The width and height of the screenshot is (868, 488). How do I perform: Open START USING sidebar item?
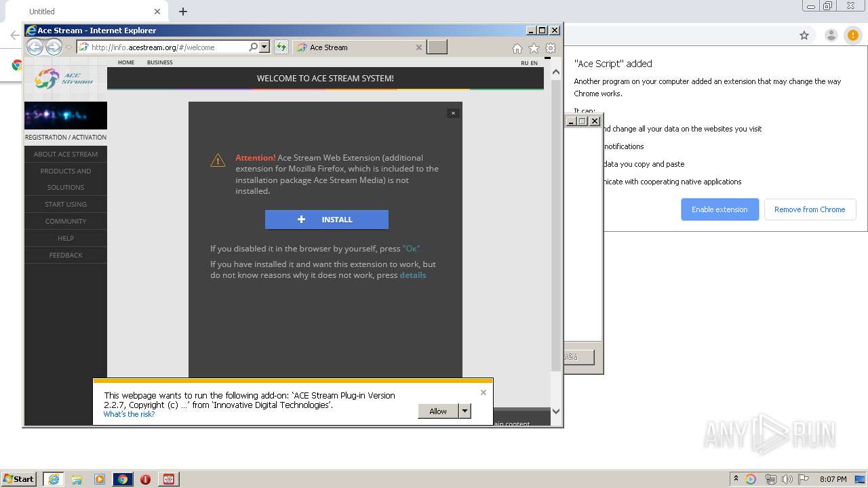66,204
